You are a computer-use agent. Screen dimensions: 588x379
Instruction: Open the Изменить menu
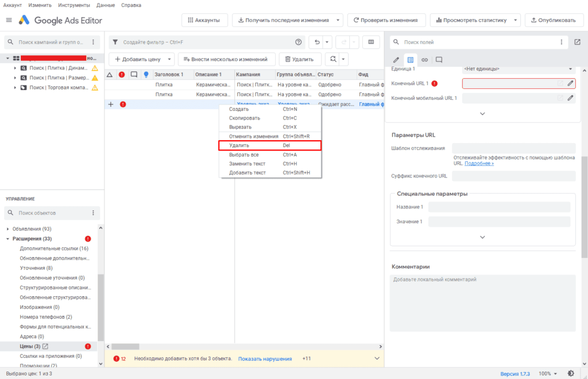pyautogui.click(x=40, y=5)
